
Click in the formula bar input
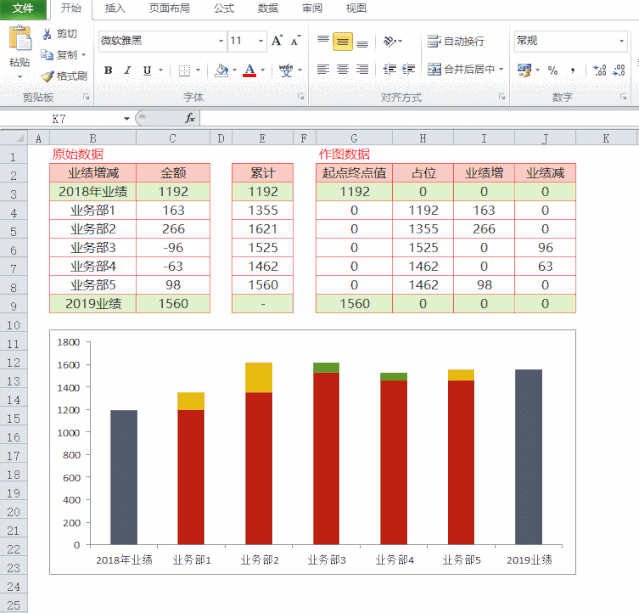click(419, 119)
